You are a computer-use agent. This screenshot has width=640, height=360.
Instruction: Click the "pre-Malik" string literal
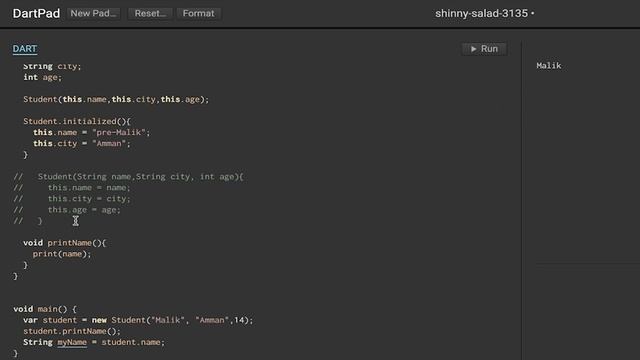(x=118, y=132)
